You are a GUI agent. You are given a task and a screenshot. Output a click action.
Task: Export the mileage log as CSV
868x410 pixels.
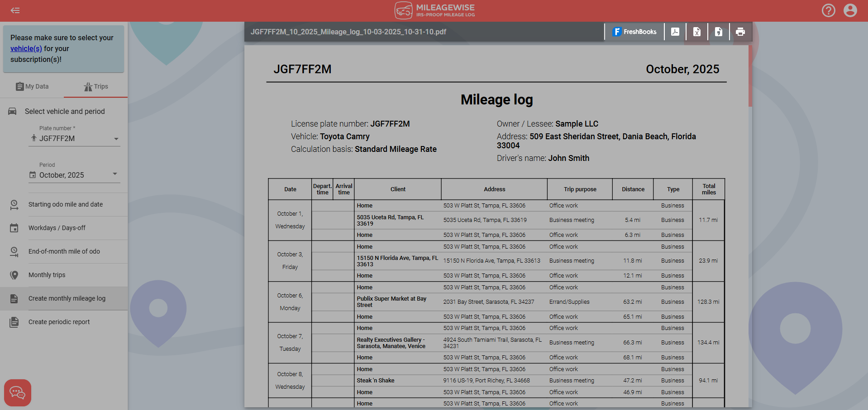tap(718, 32)
